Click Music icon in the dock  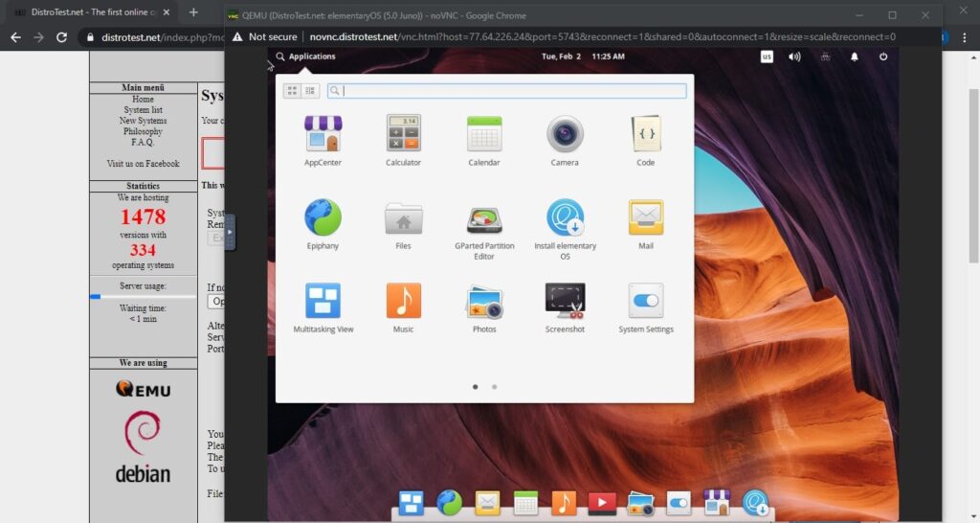click(563, 502)
